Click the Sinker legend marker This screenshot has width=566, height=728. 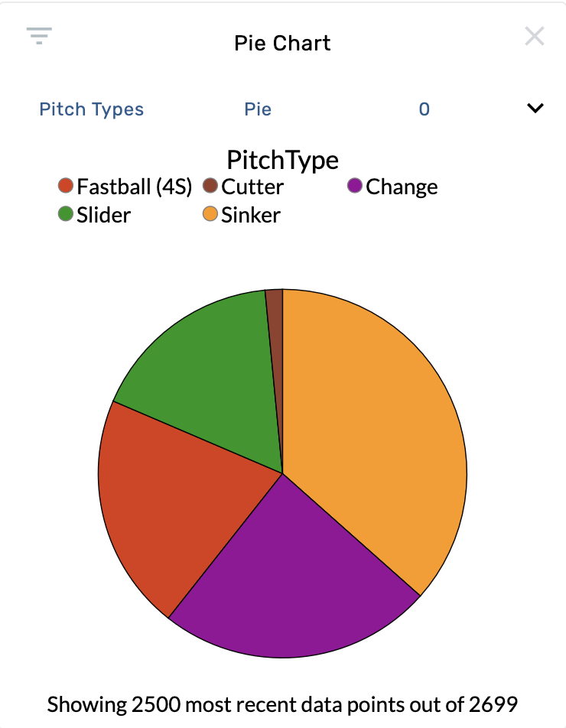point(210,214)
